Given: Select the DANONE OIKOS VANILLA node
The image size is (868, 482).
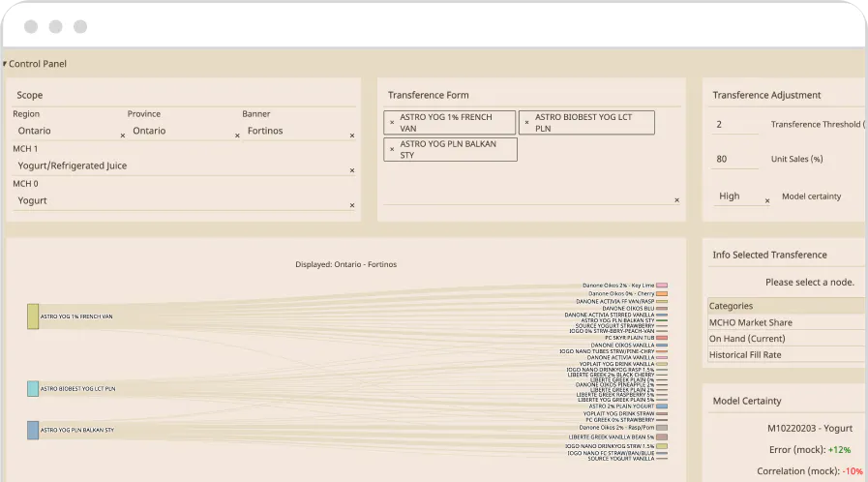Looking at the screenshot, I should click(662, 346).
